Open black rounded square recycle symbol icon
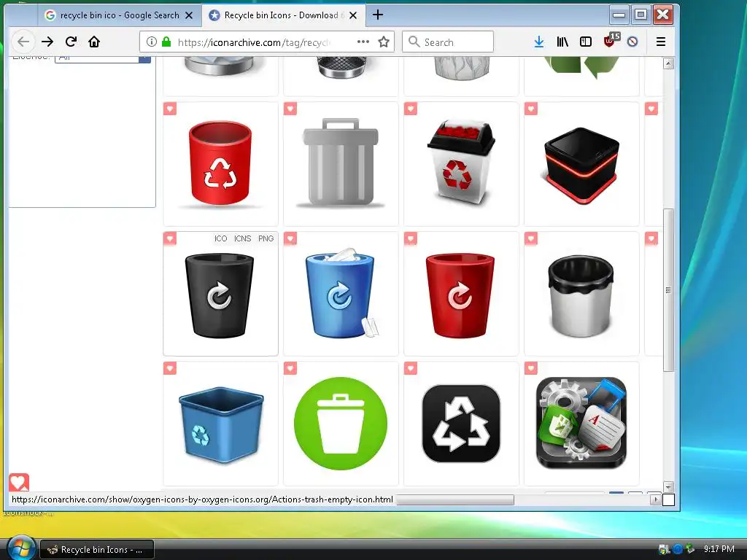 [461, 424]
